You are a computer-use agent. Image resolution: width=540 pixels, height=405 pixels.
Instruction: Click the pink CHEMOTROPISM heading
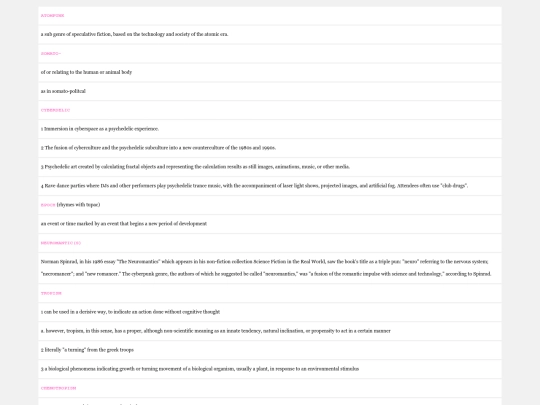(x=58, y=388)
